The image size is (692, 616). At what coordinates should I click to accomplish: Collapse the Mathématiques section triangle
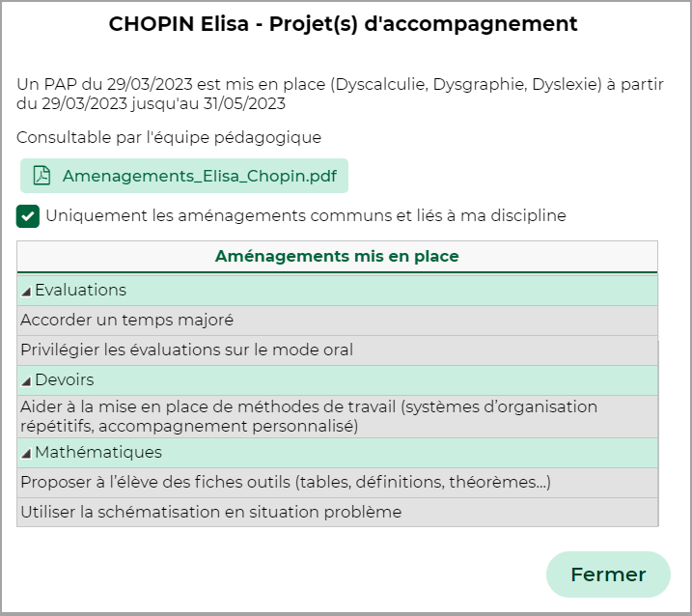tap(26, 454)
